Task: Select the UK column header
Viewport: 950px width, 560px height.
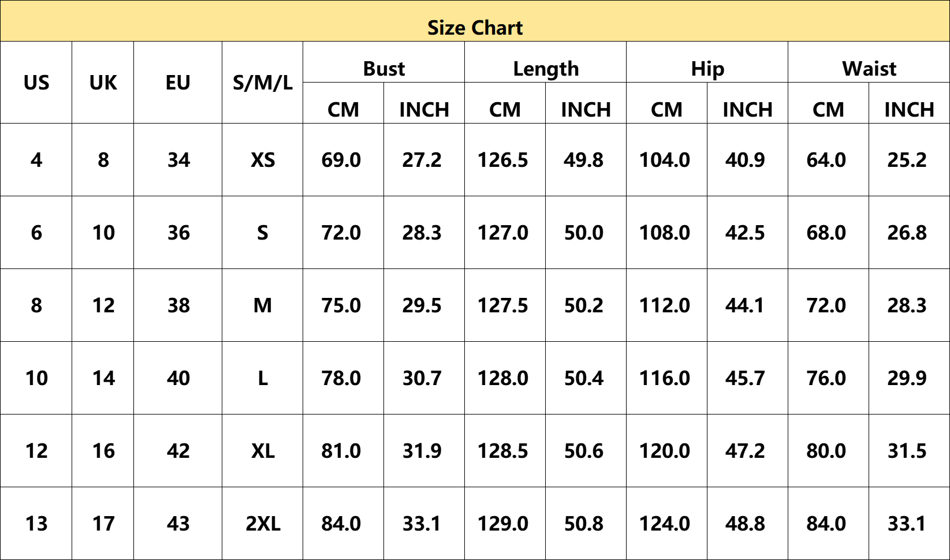Action: pos(103,83)
